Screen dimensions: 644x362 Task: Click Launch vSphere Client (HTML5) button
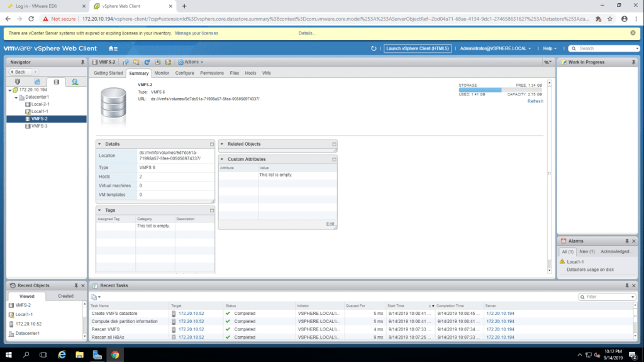point(418,48)
